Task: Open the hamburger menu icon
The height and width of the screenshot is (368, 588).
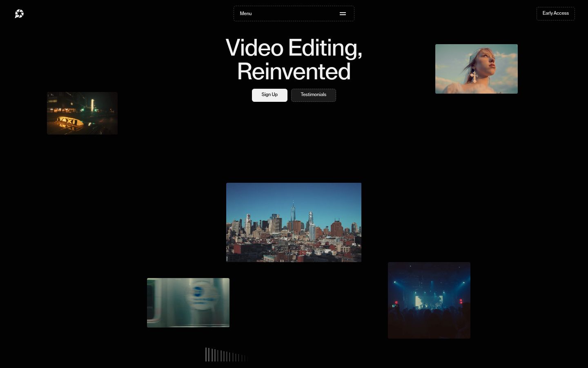Action: point(343,13)
